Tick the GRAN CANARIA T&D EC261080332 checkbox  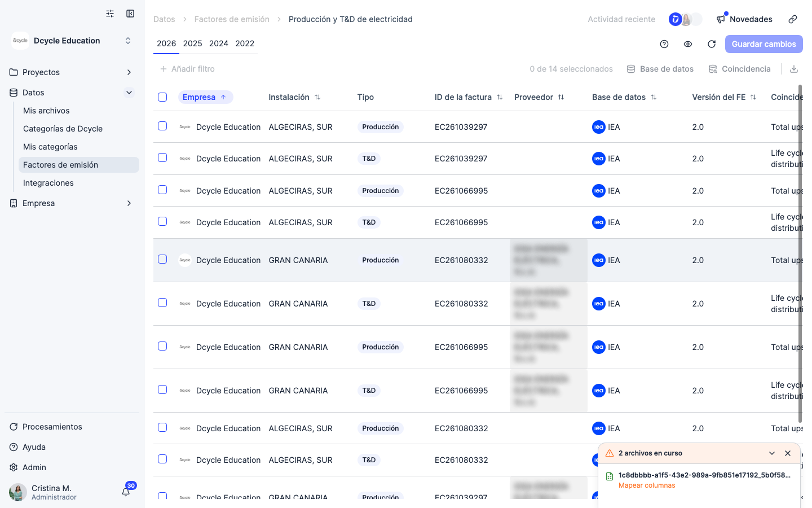pos(162,303)
